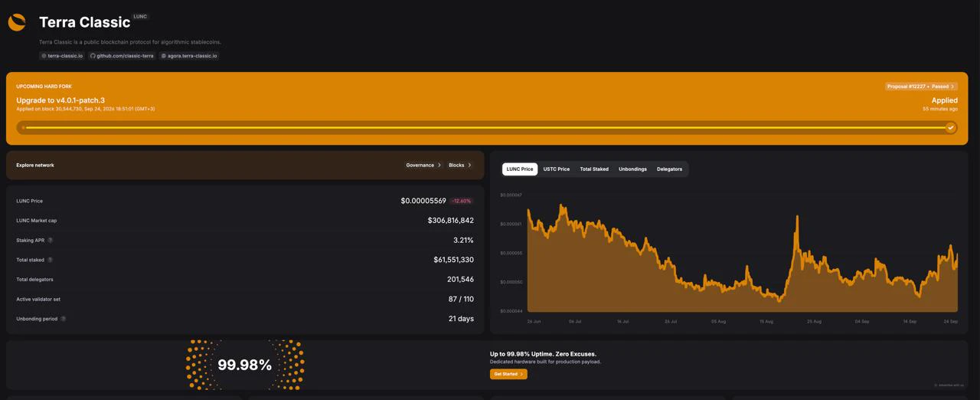This screenshot has height=400, width=980.
Task: Click the market cap value $306,816,842
Action: click(450, 221)
